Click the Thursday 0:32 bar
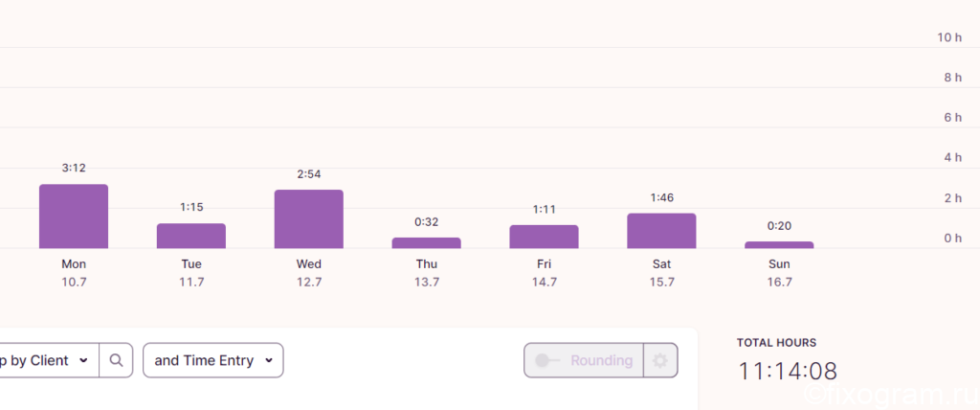Viewport: 980px width, 410px height. point(426,243)
